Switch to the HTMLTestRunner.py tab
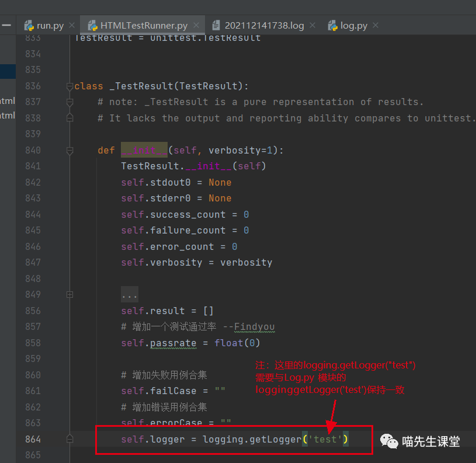Image resolution: width=476 pixels, height=463 pixels. (144, 26)
